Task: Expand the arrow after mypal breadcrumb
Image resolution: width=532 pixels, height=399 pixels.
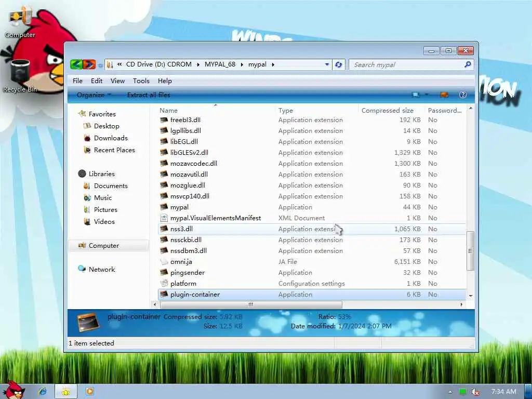Action: [x=273, y=64]
